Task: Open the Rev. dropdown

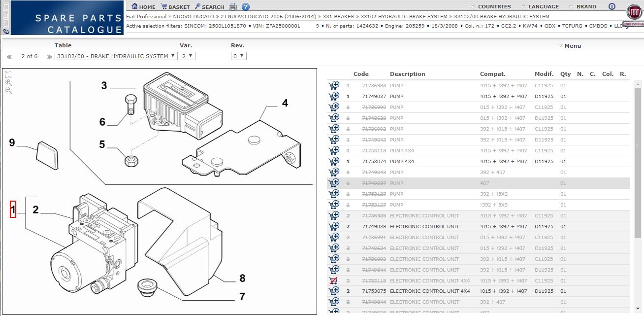Action: click(x=239, y=56)
